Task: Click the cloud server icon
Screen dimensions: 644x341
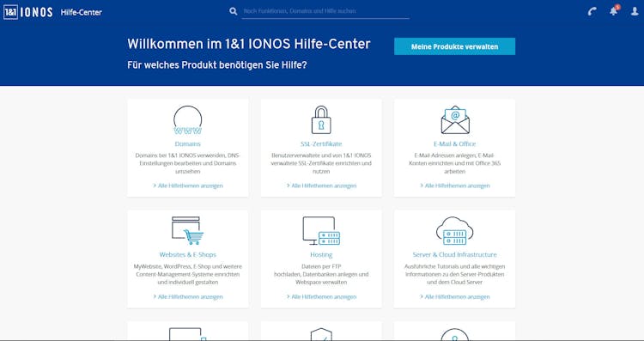Action: [454, 230]
